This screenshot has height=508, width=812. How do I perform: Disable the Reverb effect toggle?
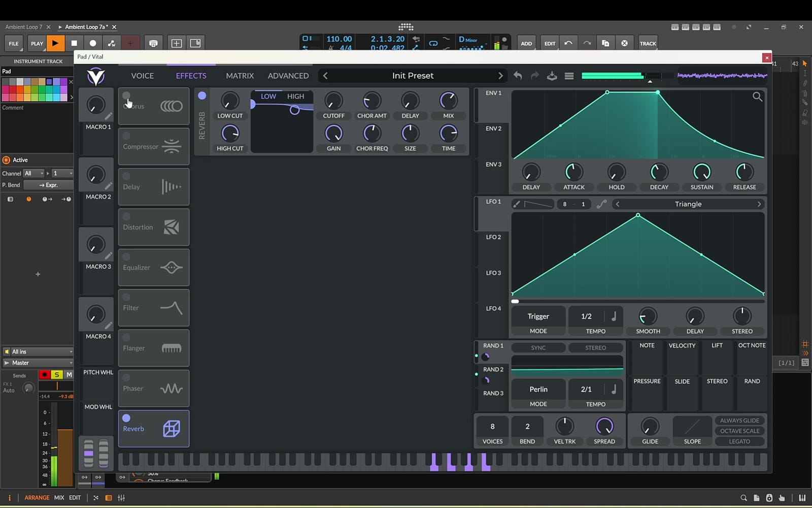(126, 418)
